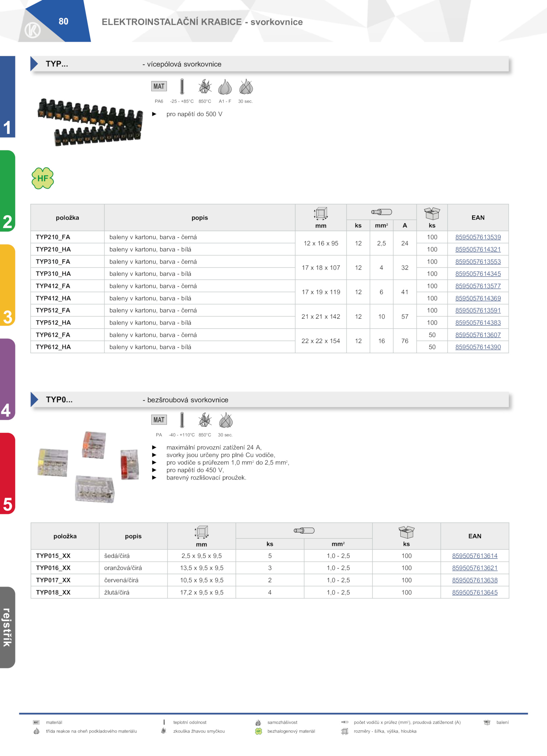Click dimensions cube icon in second table header
The height and width of the screenshot is (756, 547).
(201, 532)
